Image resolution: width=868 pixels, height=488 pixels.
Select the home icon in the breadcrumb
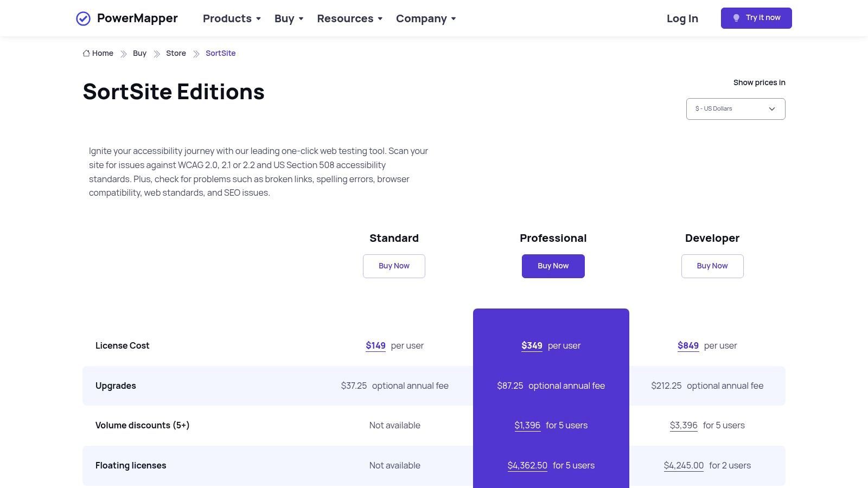[x=86, y=53]
